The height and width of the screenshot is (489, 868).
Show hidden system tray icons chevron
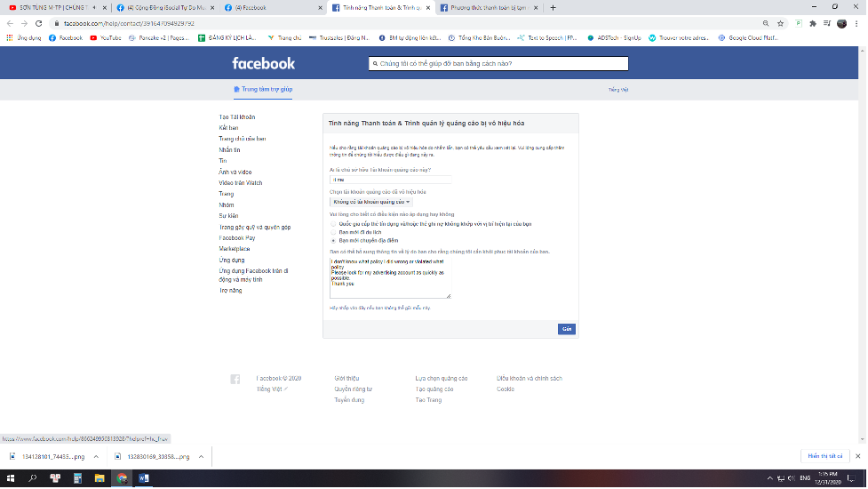point(769,478)
